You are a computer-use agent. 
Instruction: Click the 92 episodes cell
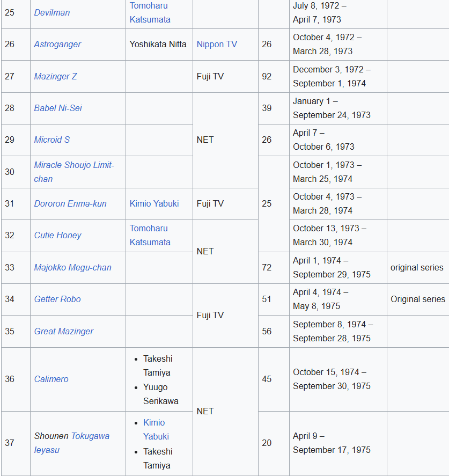coord(274,77)
